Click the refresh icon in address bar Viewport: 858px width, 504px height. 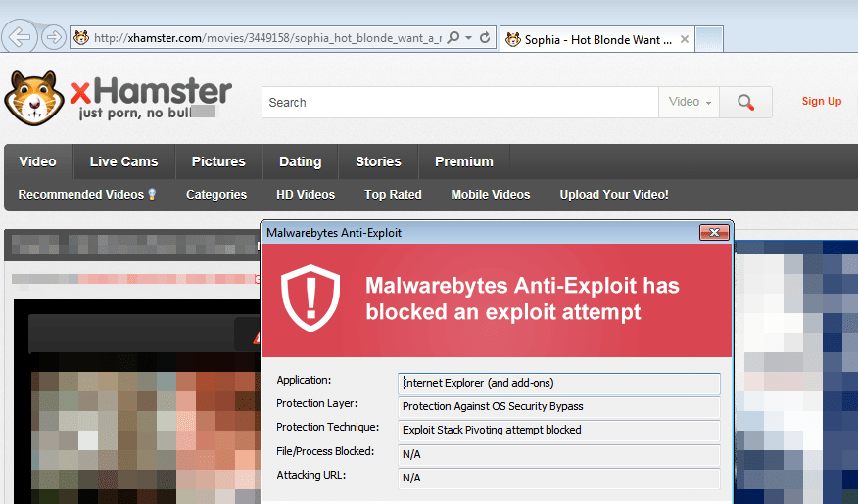[485, 38]
